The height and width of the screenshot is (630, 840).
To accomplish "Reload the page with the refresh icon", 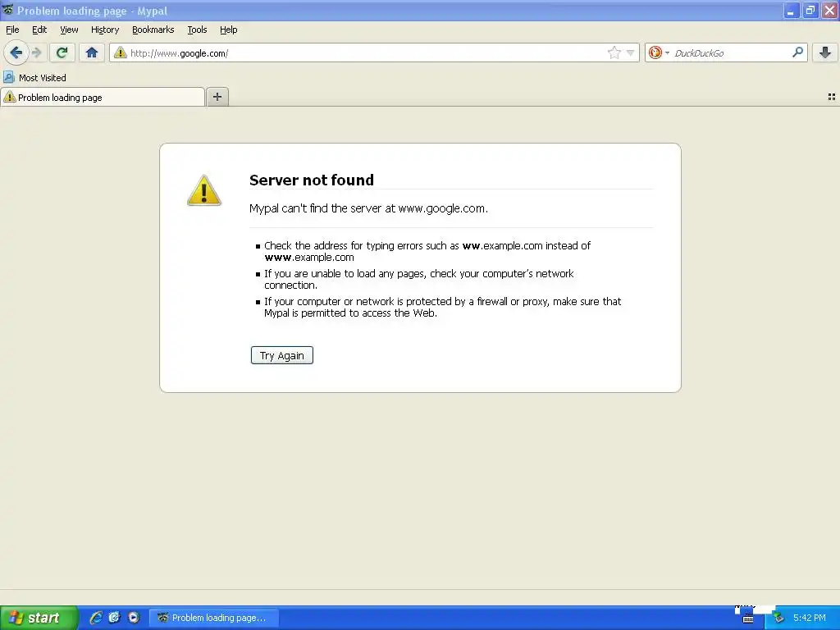I will tap(62, 52).
